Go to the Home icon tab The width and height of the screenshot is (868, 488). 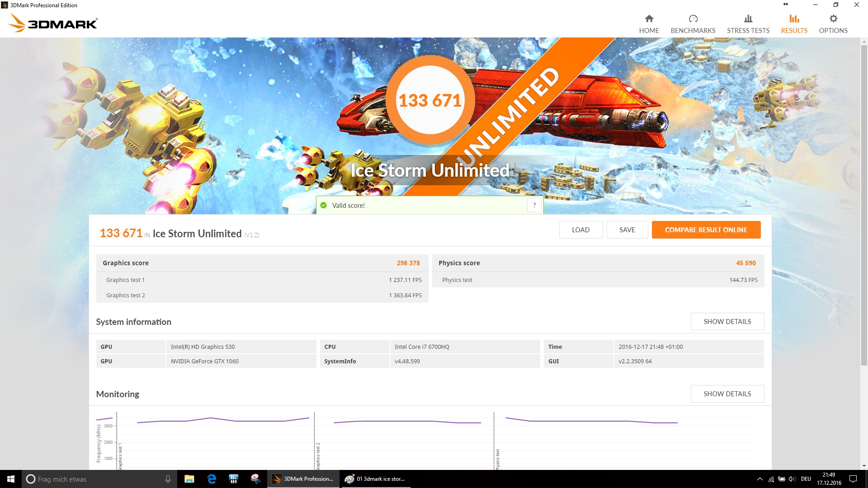649,19
